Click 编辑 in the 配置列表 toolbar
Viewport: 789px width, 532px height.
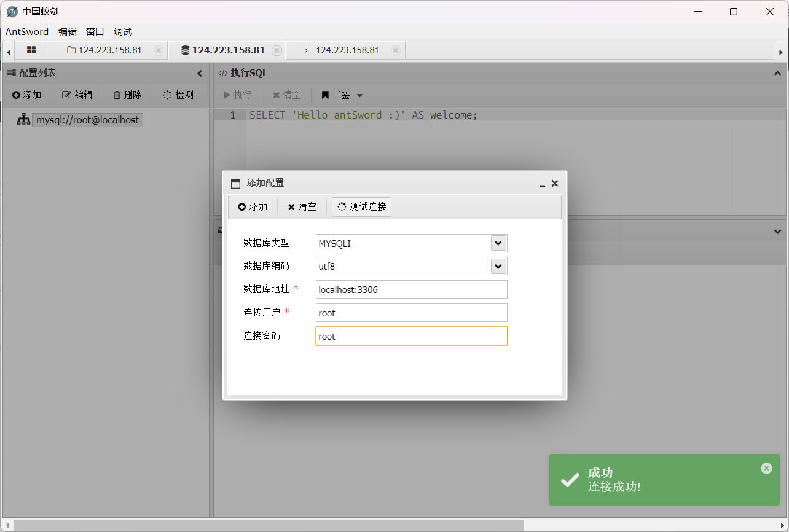pyautogui.click(x=77, y=95)
